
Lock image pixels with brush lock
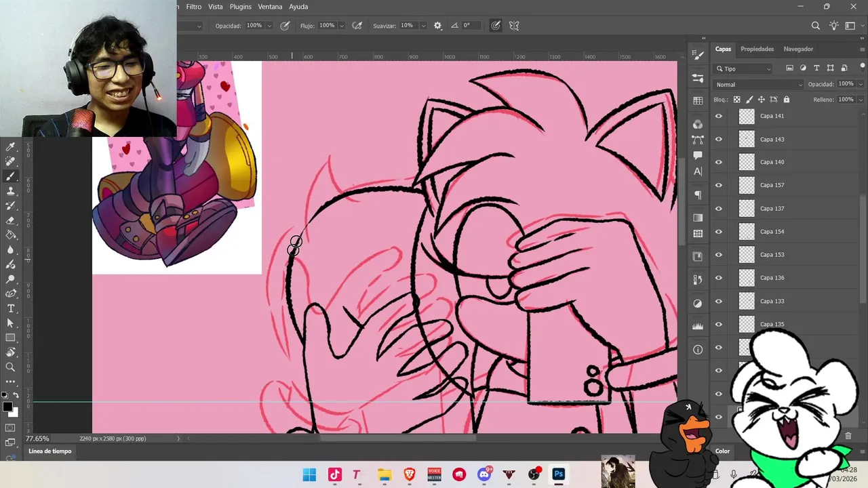(749, 100)
